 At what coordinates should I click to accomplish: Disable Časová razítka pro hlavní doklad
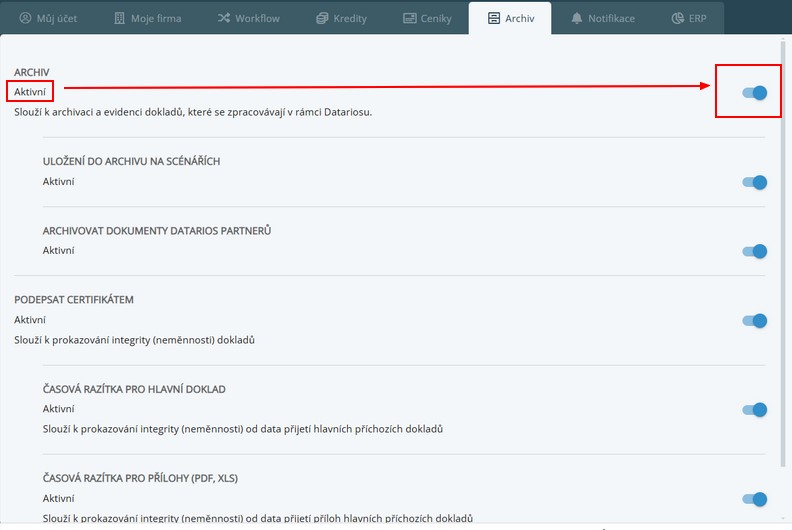pos(754,409)
